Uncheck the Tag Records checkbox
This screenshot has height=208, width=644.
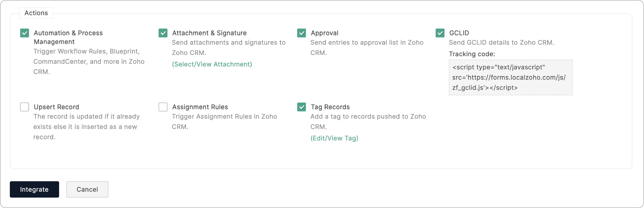point(302,107)
